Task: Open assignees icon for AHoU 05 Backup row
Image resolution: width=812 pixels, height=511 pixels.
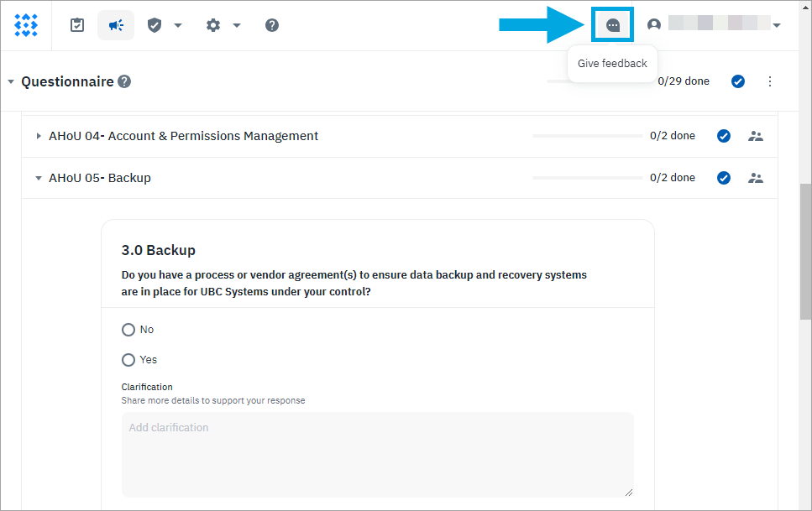Action: click(x=756, y=178)
